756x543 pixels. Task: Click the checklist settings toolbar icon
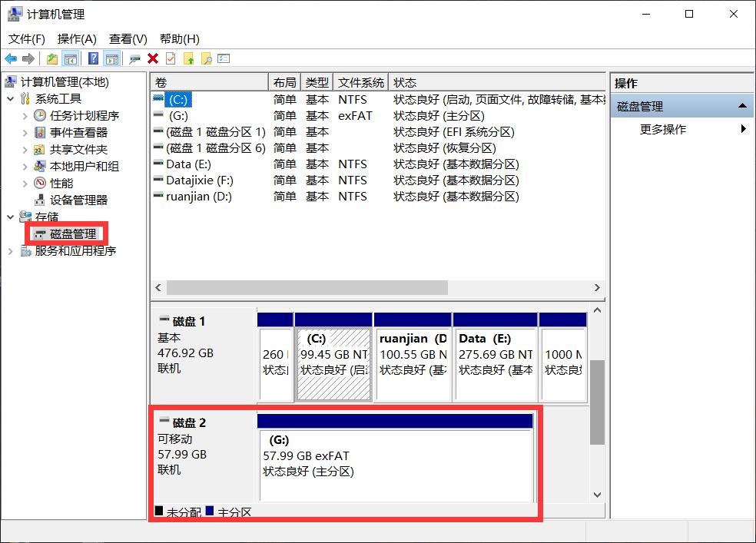click(224, 59)
